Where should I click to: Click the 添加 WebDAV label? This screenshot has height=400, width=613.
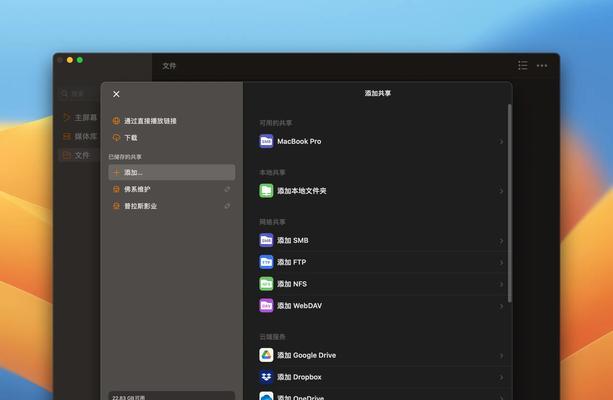coord(299,305)
